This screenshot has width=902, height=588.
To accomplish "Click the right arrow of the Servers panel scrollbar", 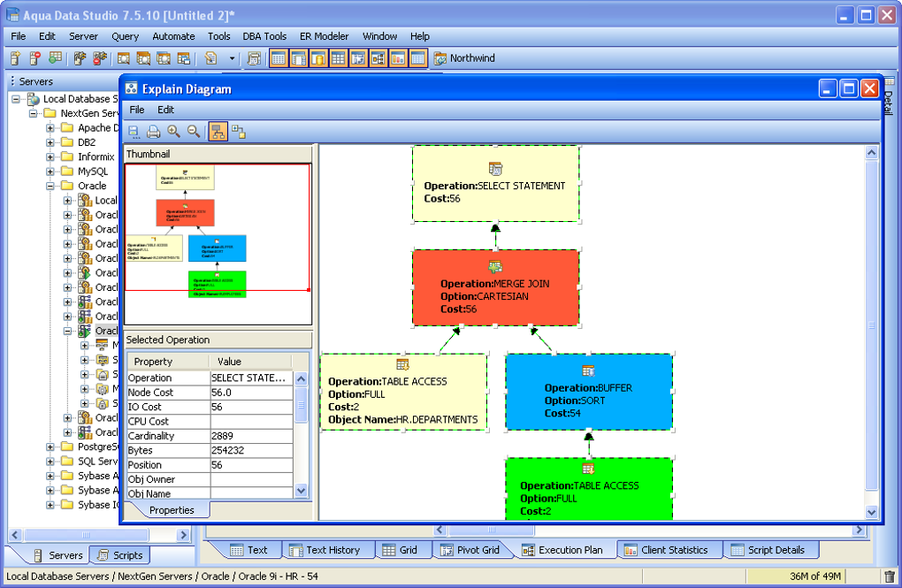I will click(184, 535).
